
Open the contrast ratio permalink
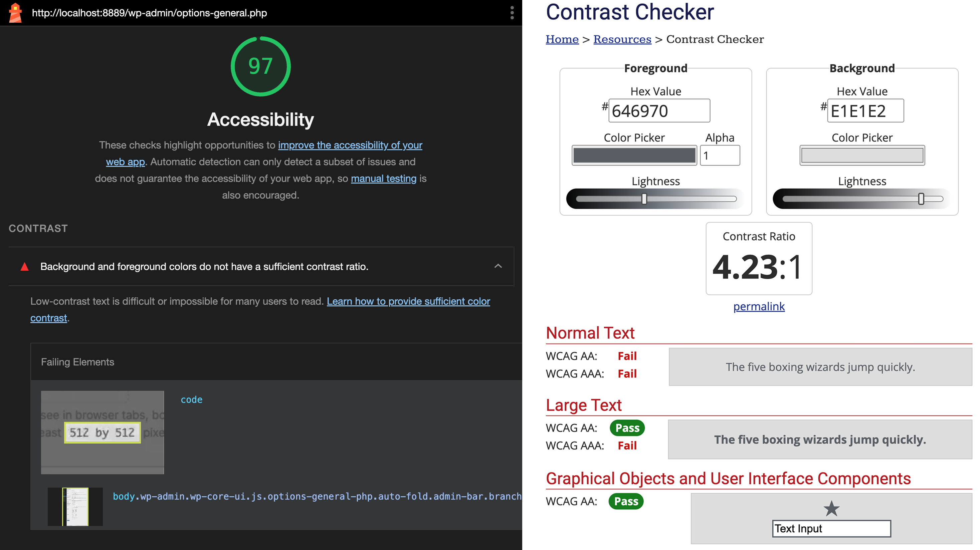tap(759, 306)
